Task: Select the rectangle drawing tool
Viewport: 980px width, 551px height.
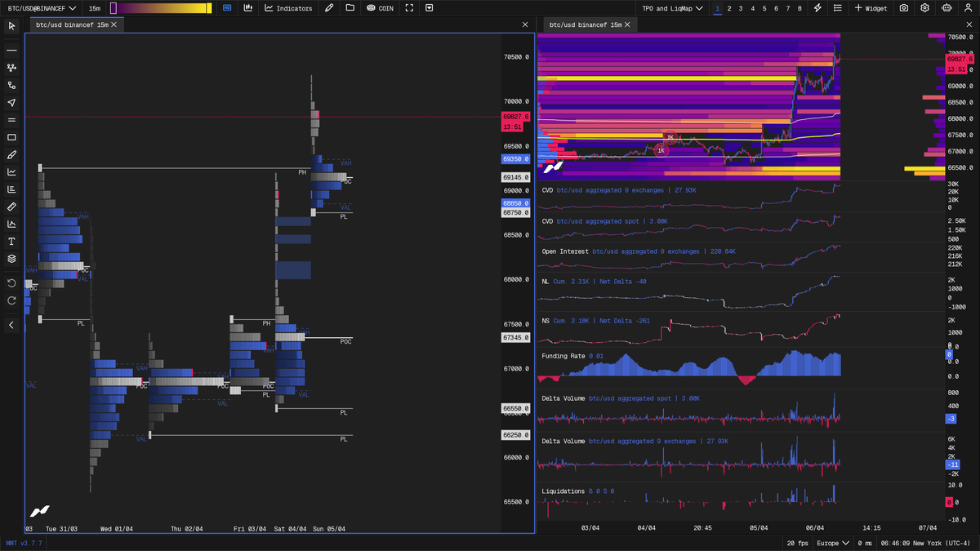Action: tap(11, 137)
